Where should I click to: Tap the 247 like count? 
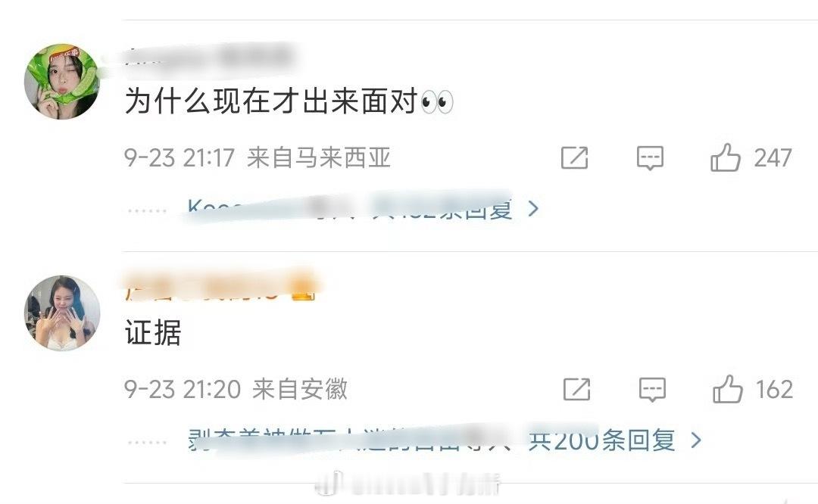click(x=773, y=158)
